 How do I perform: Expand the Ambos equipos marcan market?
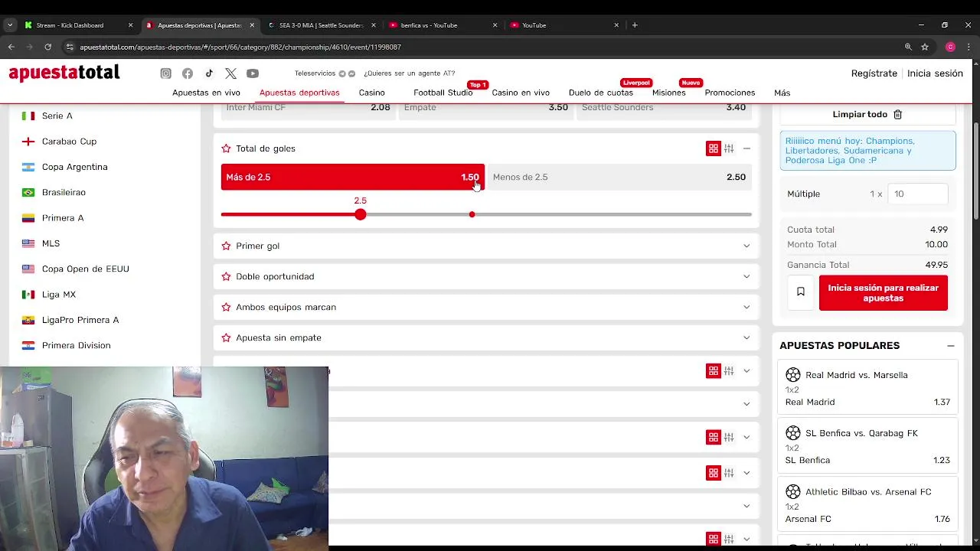[x=746, y=307]
